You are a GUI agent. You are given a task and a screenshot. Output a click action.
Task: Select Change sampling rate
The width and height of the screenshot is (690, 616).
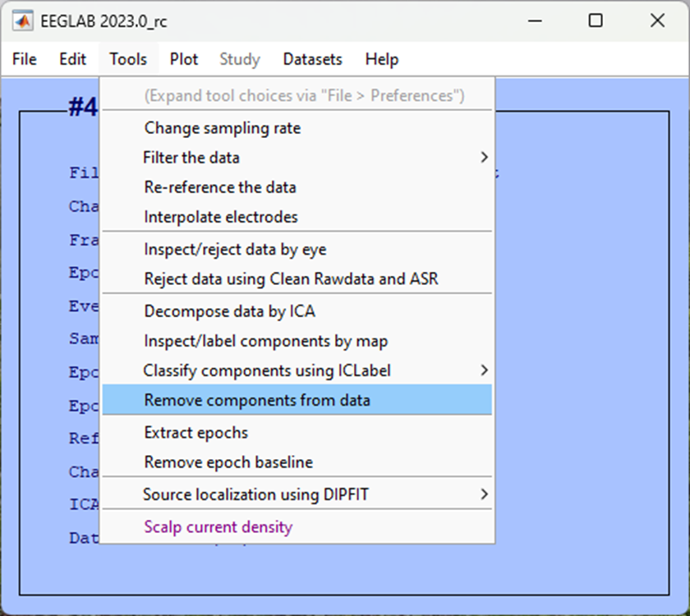click(x=221, y=128)
